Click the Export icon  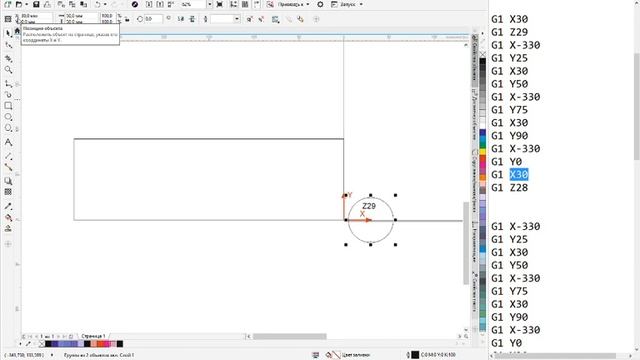(x=160, y=4)
